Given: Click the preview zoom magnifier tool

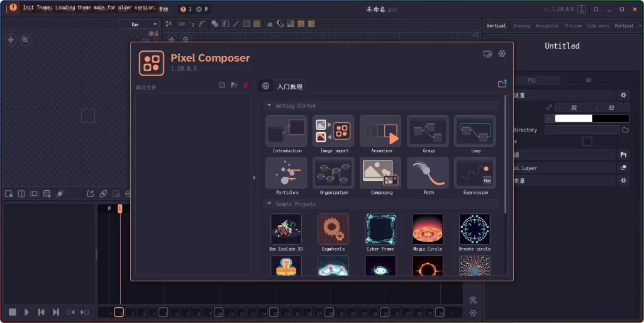Looking at the screenshot, I should pyautogui.click(x=25, y=40).
